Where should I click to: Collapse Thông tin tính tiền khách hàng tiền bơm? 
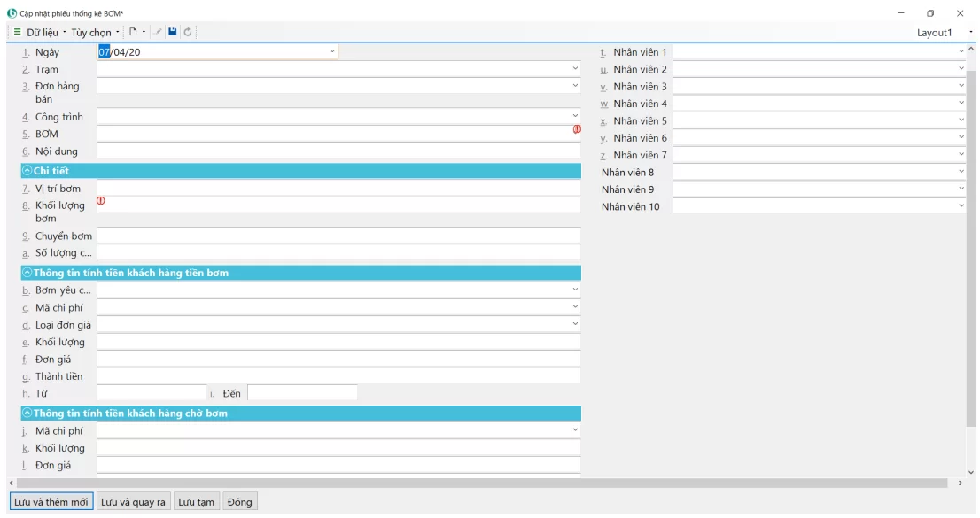pyautogui.click(x=27, y=273)
